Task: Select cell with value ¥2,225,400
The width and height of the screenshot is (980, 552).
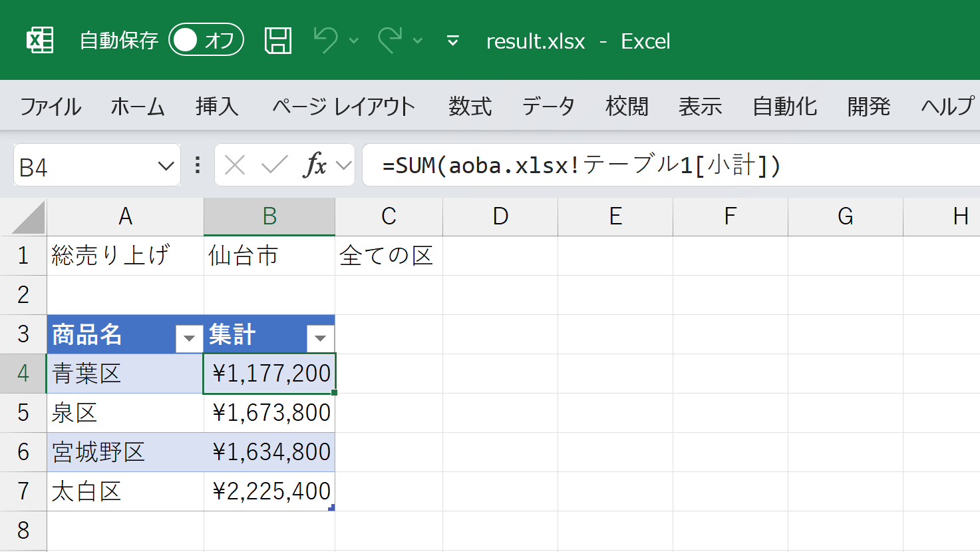Action: pyautogui.click(x=269, y=491)
